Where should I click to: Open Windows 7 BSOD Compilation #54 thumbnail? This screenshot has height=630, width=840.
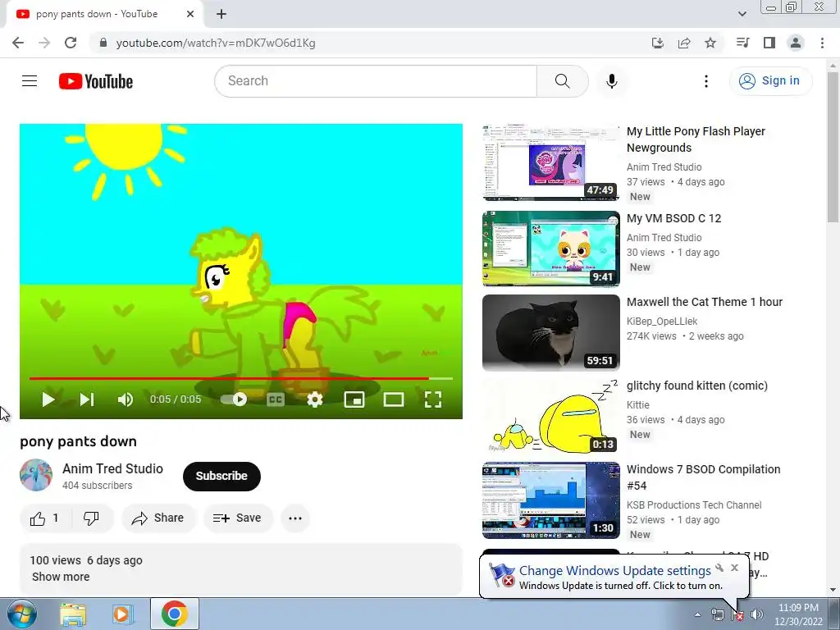coord(550,500)
